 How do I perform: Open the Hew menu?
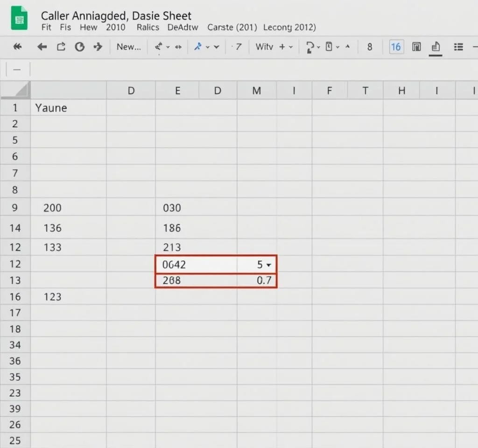88,27
